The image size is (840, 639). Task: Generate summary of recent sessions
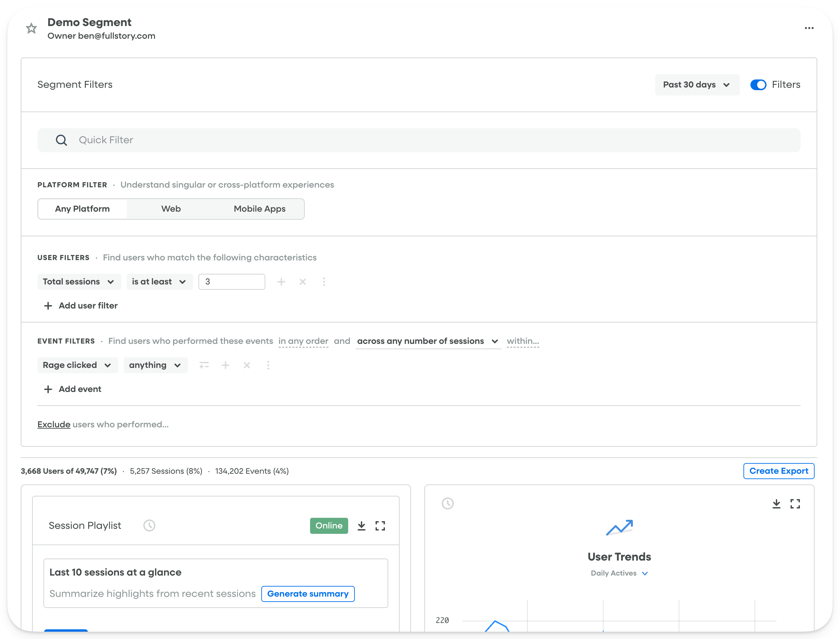pos(307,594)
